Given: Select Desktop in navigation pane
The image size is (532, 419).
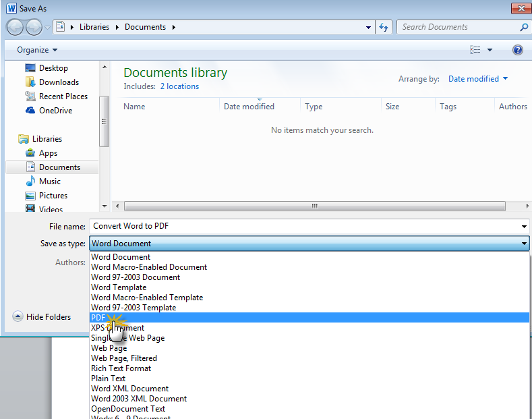Looking at the screenshot, I should click(x=53, y=68).
